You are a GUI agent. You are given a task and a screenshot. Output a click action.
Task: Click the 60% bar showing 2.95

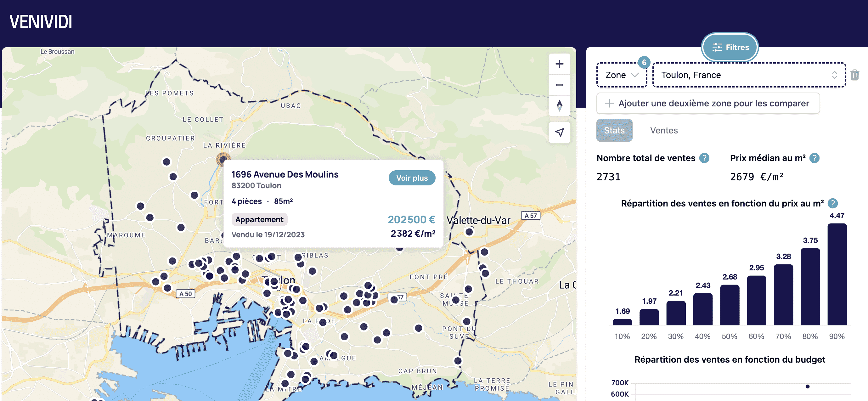pos(757,300)
